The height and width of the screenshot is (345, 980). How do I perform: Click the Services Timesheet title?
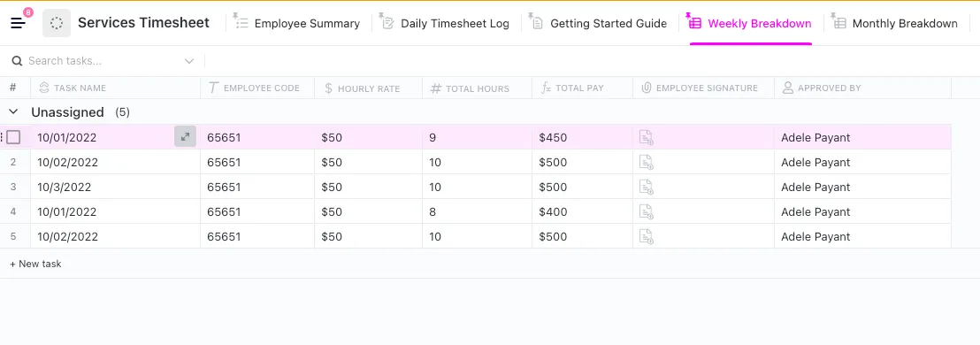pos(144,22)
